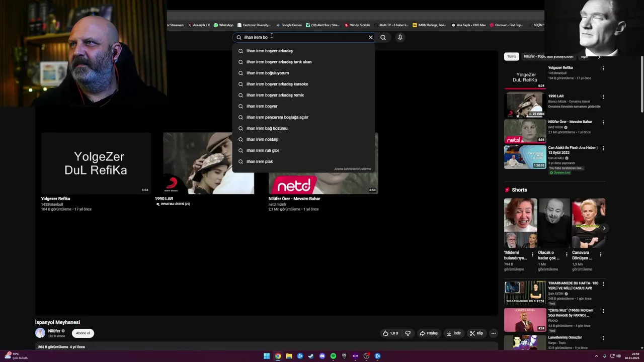Click the 'Abone ol' subscribe button
644x362 pixels.
pyautogui.click(x=83, y=333)
